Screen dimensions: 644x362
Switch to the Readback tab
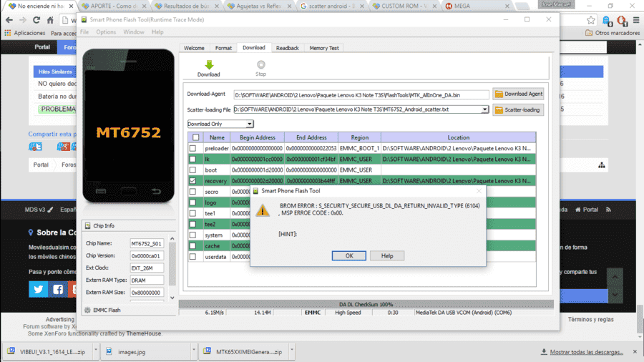click(x=288, y=48)
